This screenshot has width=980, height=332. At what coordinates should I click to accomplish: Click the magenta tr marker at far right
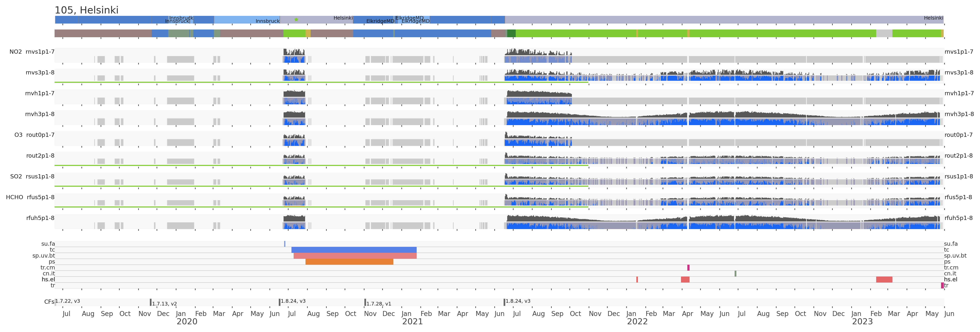[x=942, y=285]
